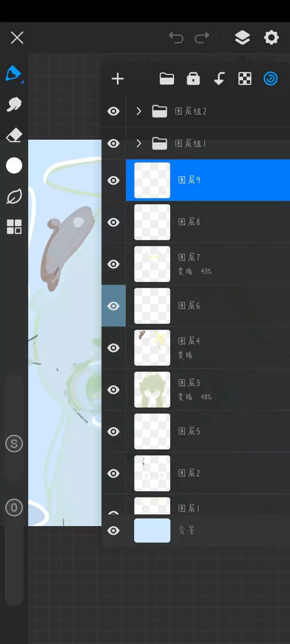Expand the 图层组1 layer group

[139, 143]
